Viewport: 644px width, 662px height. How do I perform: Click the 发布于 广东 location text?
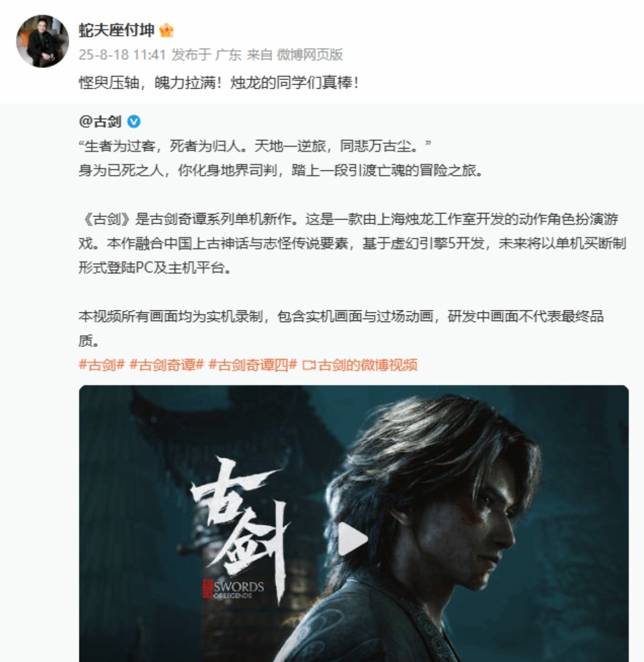[x=206, y=55]
